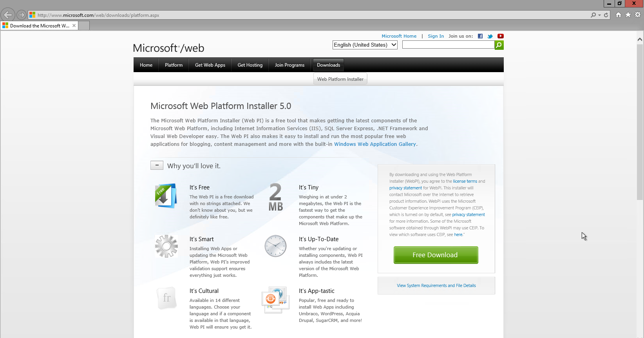Click the Why you'll love it. heading text
This screenshot has height=338, width=644.
194,166
